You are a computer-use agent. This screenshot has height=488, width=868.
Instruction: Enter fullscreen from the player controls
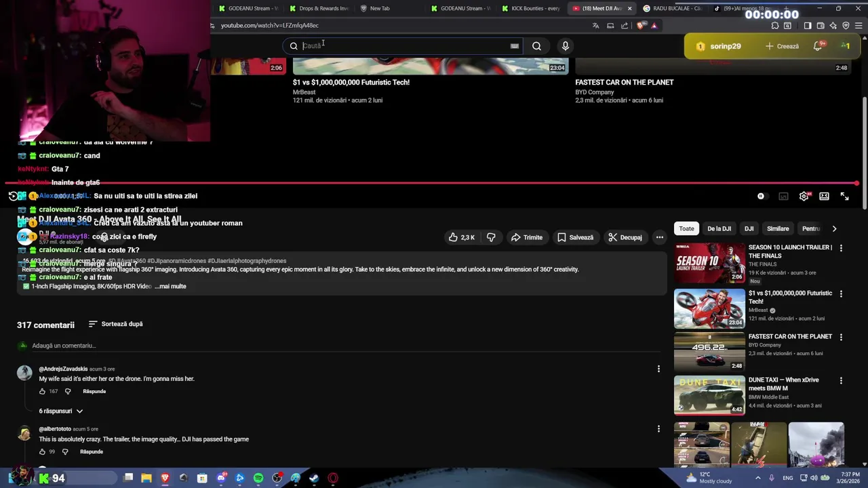click(844, 196)
